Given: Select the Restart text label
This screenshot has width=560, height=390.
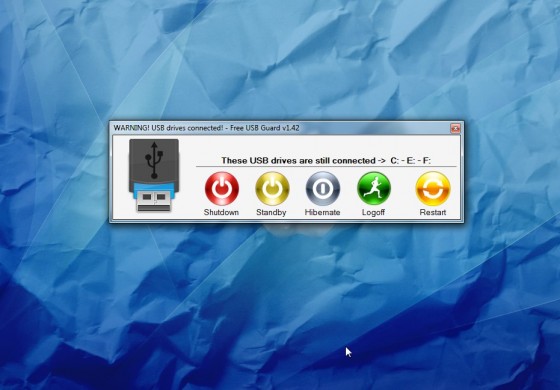Looking at the screenshot, I should [433, 212].
